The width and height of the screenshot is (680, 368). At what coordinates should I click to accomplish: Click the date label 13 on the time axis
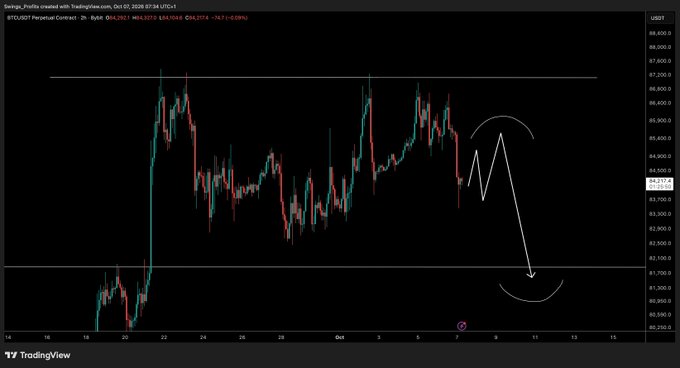pyautogui.click(x=574, y=337)
